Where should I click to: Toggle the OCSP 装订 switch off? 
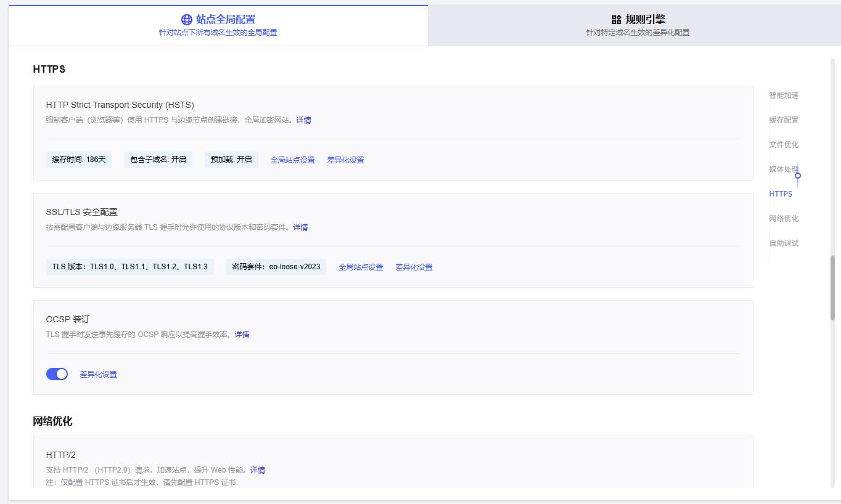[x=57, y=374]
